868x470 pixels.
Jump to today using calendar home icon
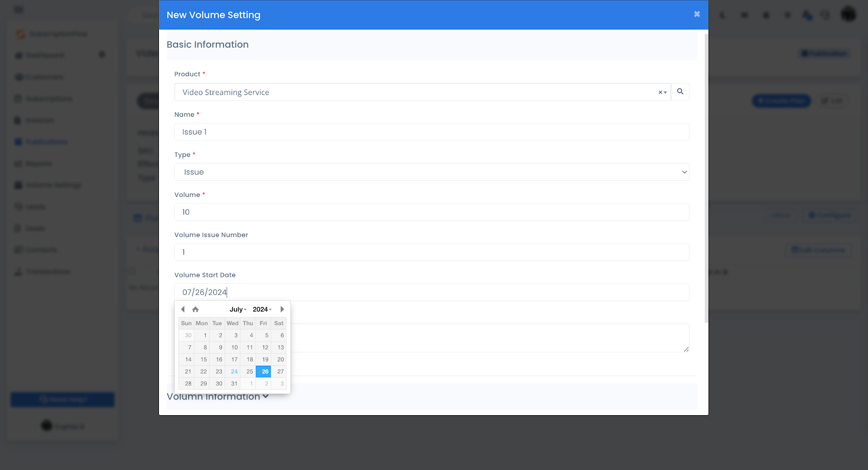pyautogui.click(x=195, y=309)
